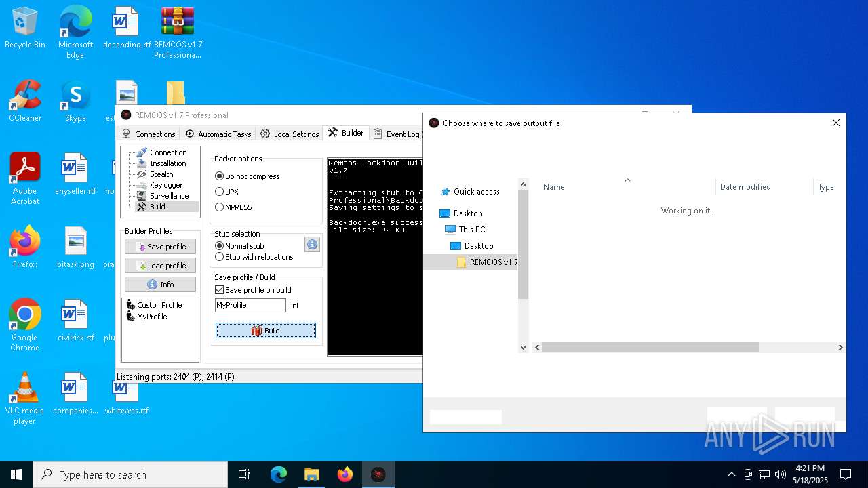Select the Microsoft Edge desktop shortcut
This screenshot has height=488, width=868.
(x=75, y=33)
